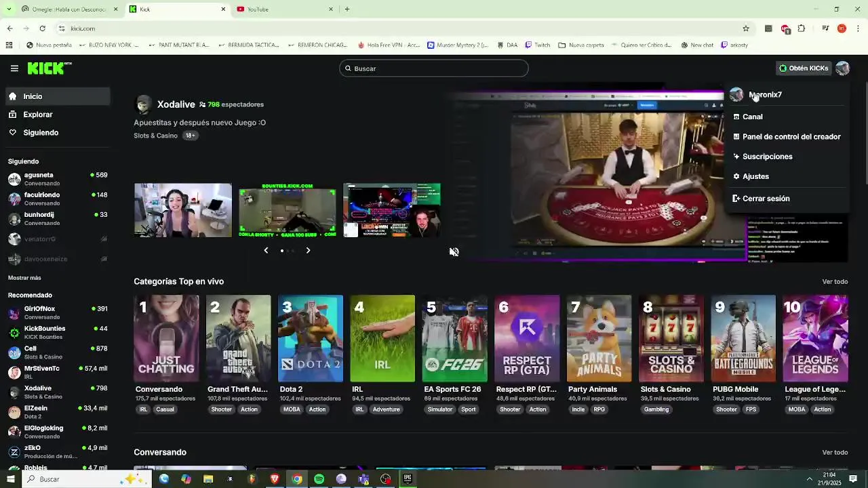Reload the page in Chrome
868x488 pixels.
click(x=42, y=28)
